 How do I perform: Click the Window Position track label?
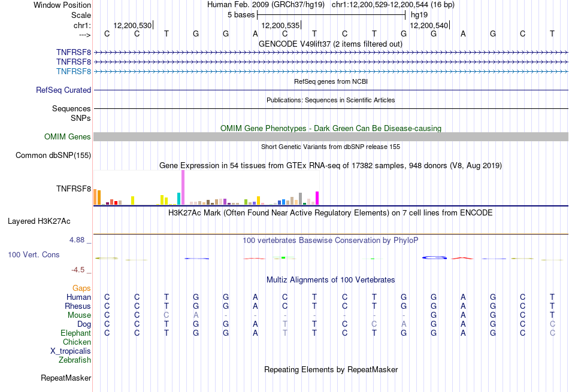(x=62, y=5)
